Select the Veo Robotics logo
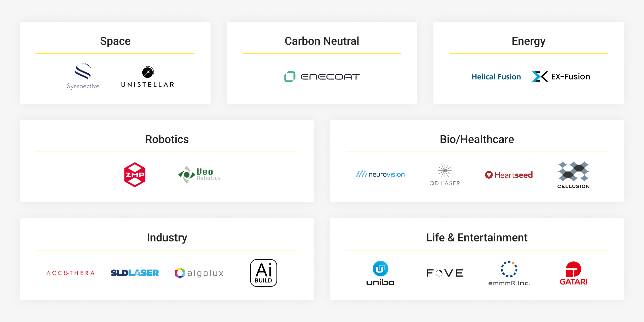644x322 pixels. click(x=199, y=175)
